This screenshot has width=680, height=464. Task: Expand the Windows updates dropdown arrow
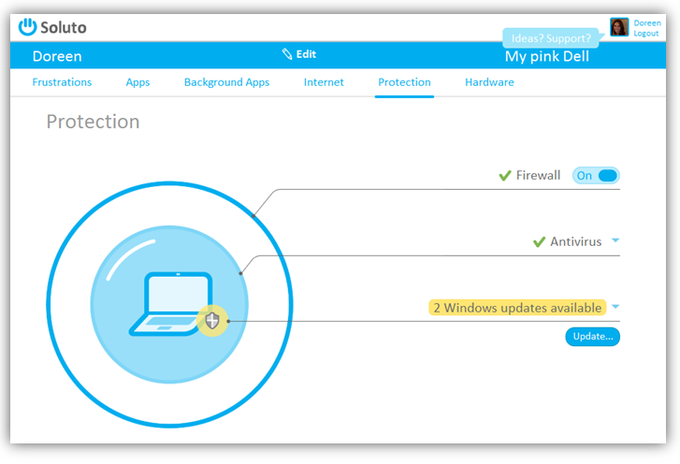click(x=615, y=307)
